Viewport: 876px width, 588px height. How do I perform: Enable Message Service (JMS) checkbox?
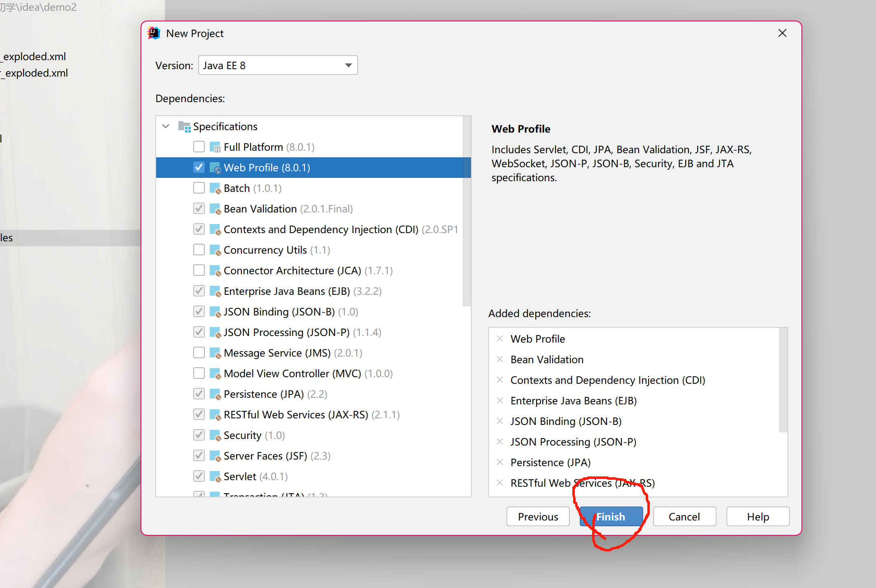point(199,352)
